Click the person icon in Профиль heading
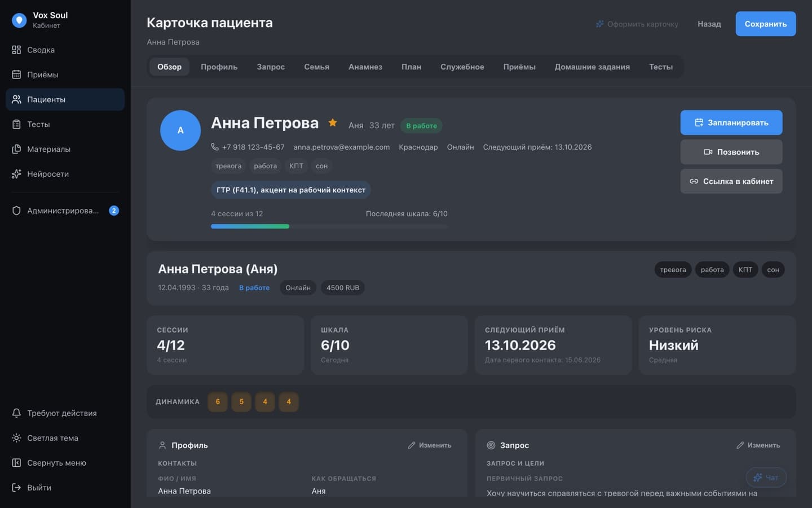The width and height of the screenshot is (812, 508). click(162, 445)
